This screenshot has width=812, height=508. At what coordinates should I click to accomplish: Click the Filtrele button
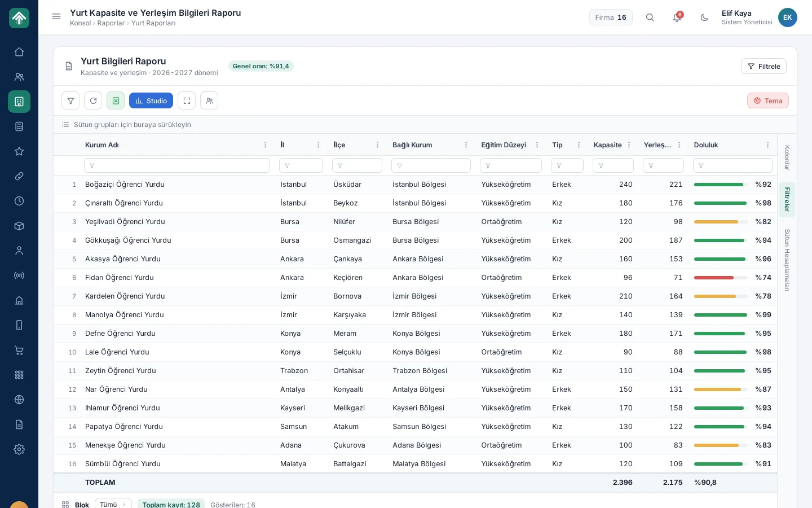764,66
